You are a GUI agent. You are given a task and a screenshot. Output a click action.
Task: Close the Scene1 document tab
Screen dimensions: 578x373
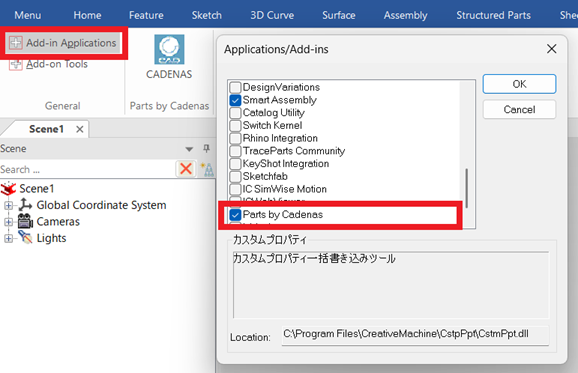pyautogui.click(x=80, y=129)
